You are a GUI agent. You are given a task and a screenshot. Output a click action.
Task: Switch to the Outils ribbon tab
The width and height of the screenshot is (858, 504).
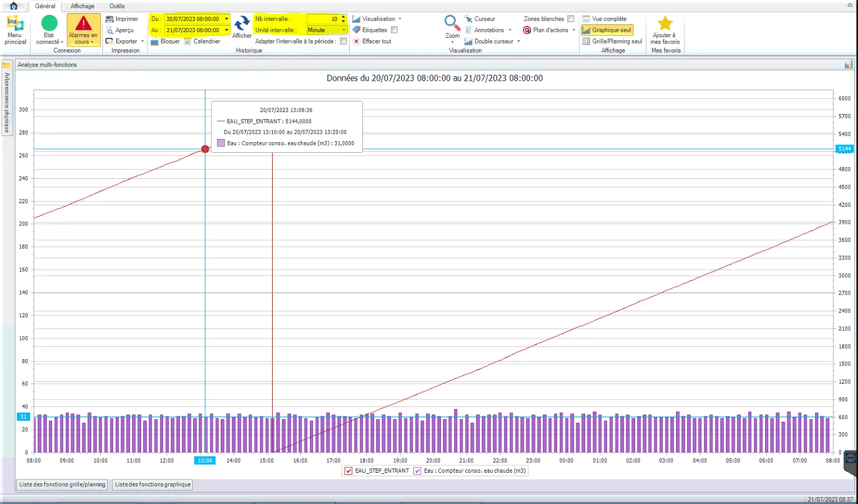[117, 6]
